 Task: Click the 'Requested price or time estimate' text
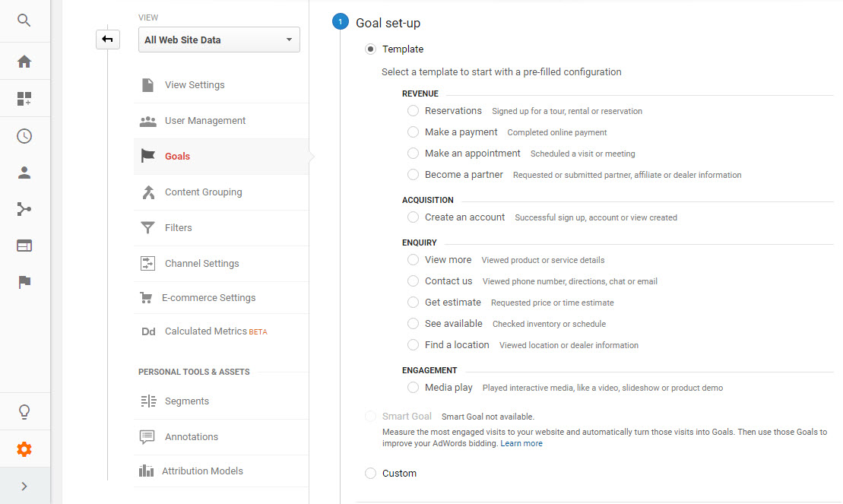click(552, 303)
